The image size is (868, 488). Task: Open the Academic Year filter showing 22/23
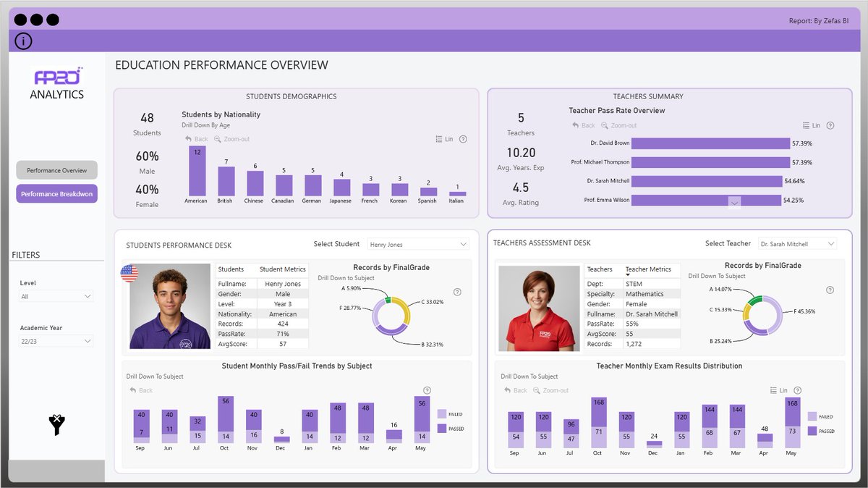[56, 340]
